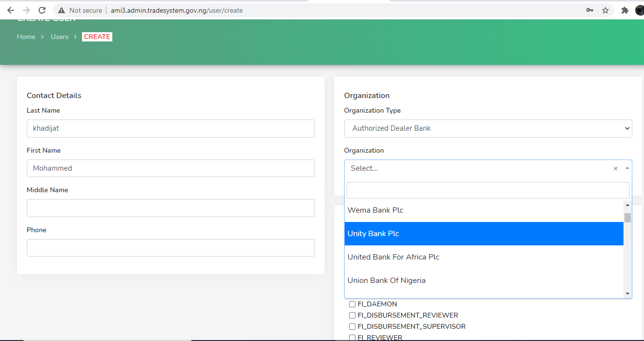Click the Last Name field
The width and height of the screenshot is (644, 341).
point(171,128)
